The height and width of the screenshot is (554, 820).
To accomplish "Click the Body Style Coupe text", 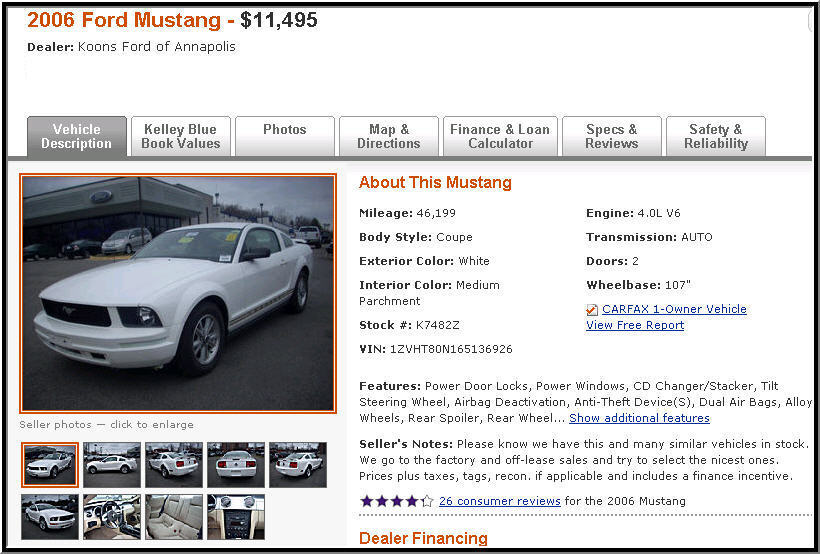I will click(x=415, y=238).
